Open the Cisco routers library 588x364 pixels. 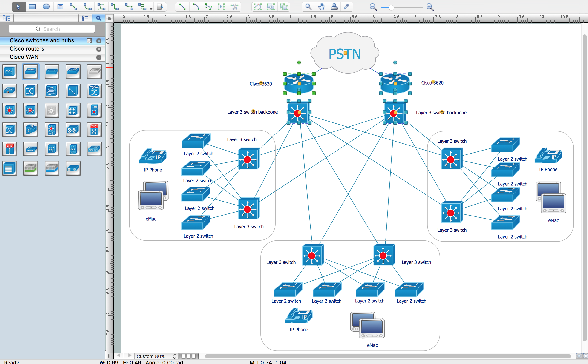(x=27, y=49)
